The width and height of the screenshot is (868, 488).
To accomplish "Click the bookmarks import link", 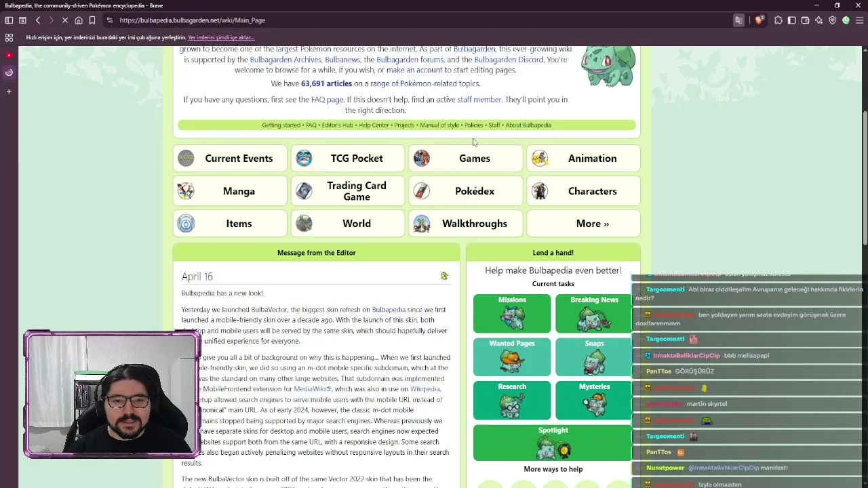I will (x=221, y=38).
